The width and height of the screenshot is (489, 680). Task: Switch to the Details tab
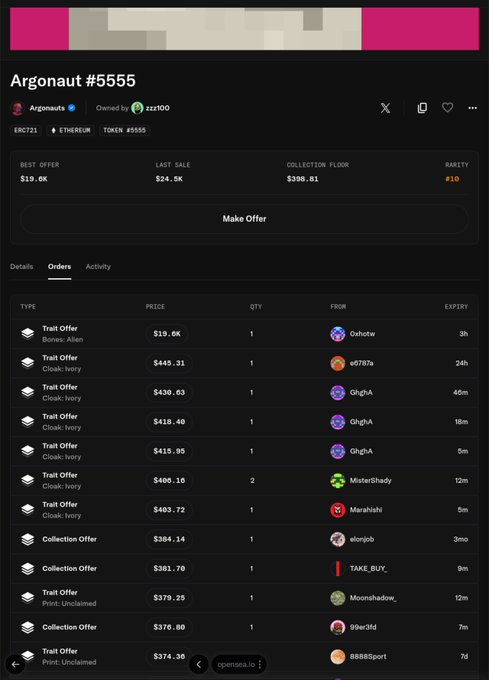[x=22, y=267]
